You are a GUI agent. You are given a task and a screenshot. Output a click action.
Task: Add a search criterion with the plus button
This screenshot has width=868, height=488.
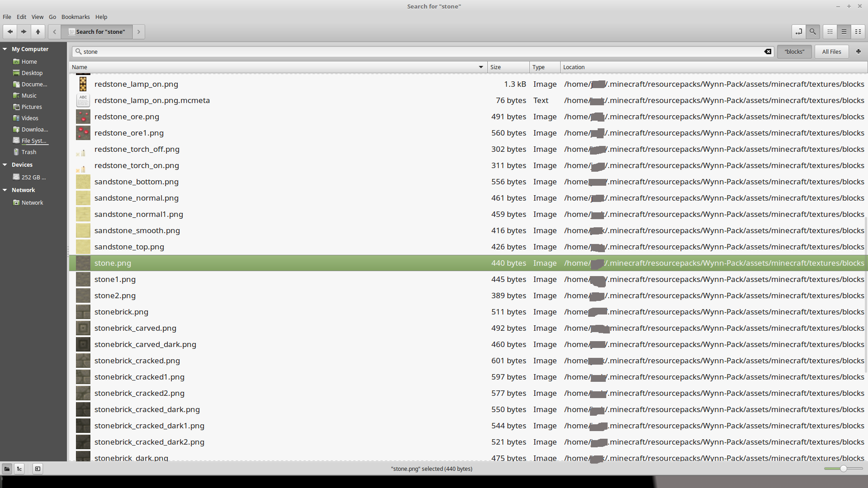pos(858,52)
